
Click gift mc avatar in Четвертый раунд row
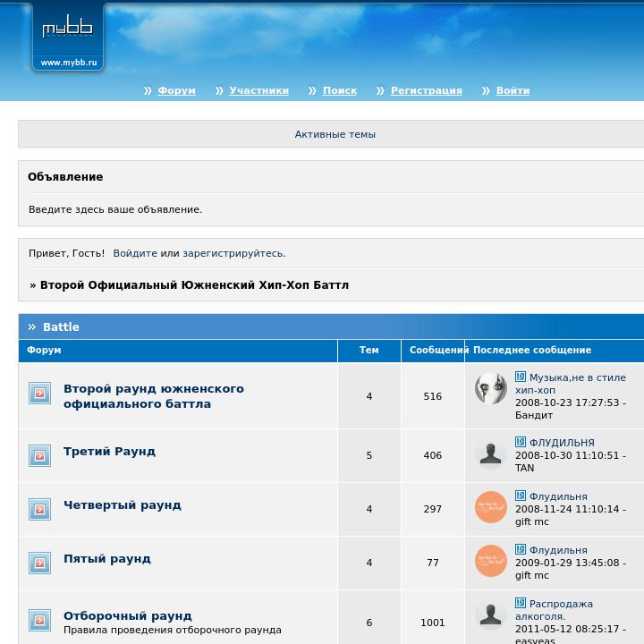491,507
